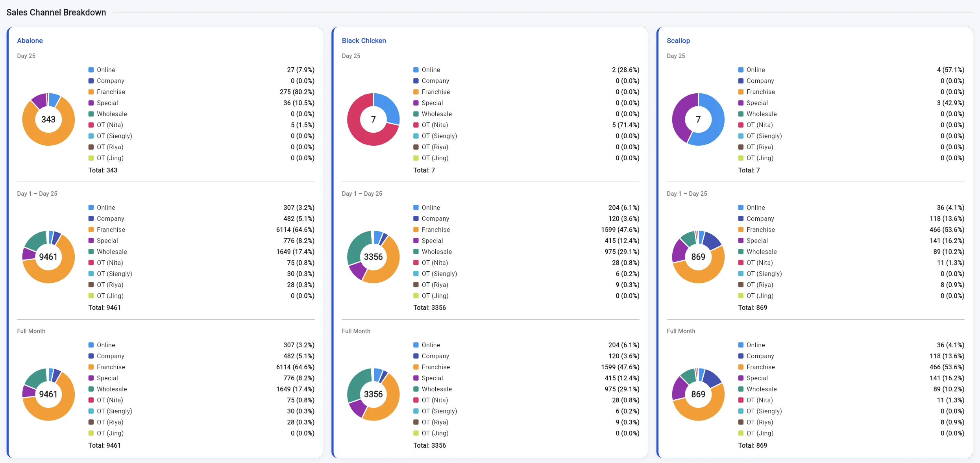The height and width of the screenshot is (463, 980).
Task: Select '75 (0.8%)' OT (Nita) value in Abalone Full Month
Action: [x=301, y=400]
